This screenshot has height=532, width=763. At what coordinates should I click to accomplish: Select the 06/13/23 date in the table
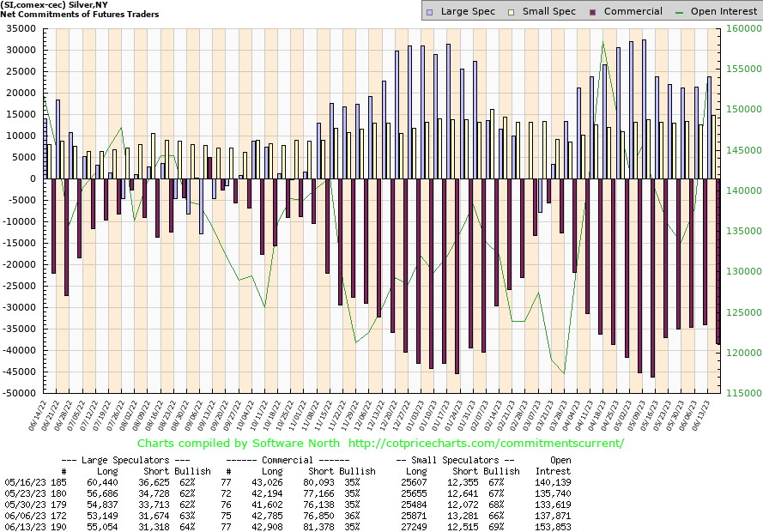point(22,525)
